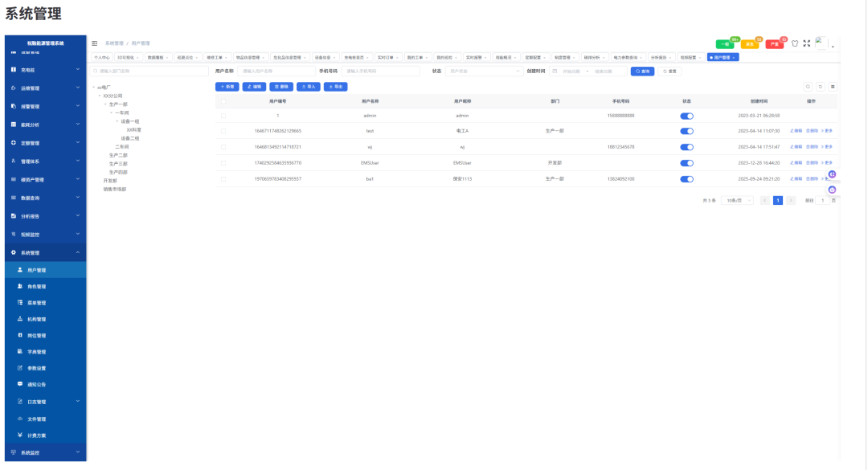Toggle status switch for test user
This screenshot has width=868, height=470.
point(686,131)
